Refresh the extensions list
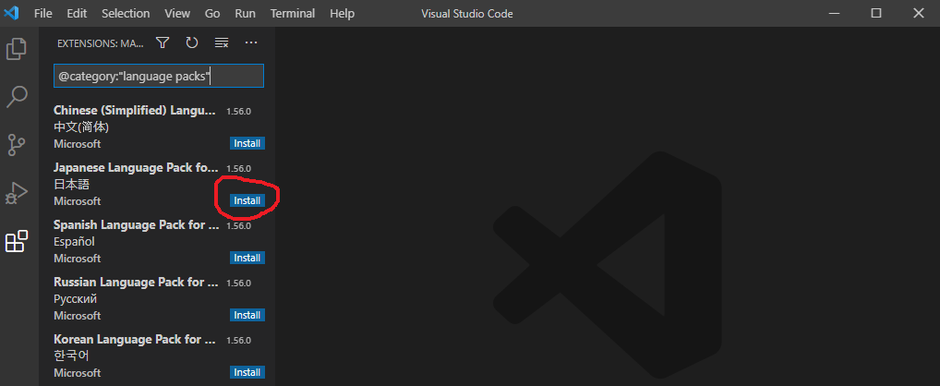The width and height of the screenshot is (940, 386). (192, 43)
